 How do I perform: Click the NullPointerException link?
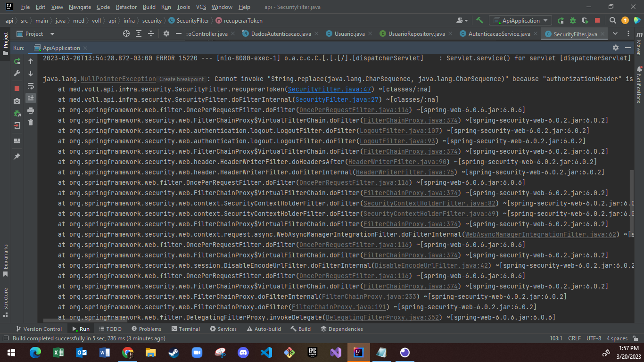point(118,79)
